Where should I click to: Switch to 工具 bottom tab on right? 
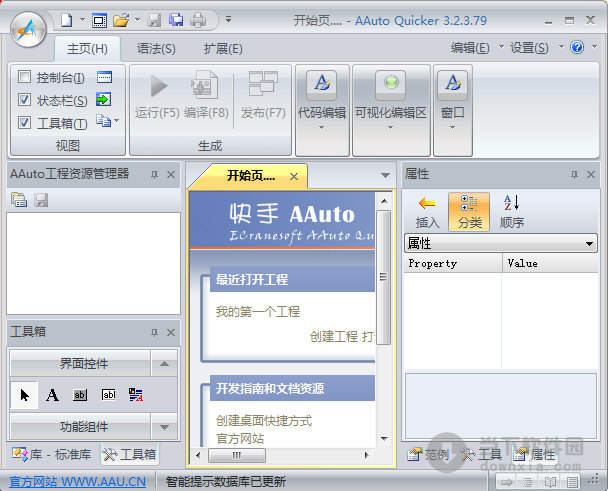(481, 454)
